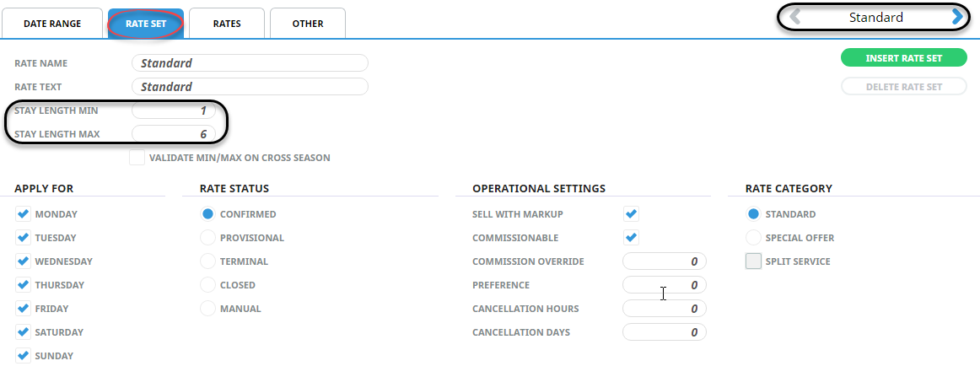Click the Insert Rate Set button
Screen dimensions: 980x377
point(904,58)
